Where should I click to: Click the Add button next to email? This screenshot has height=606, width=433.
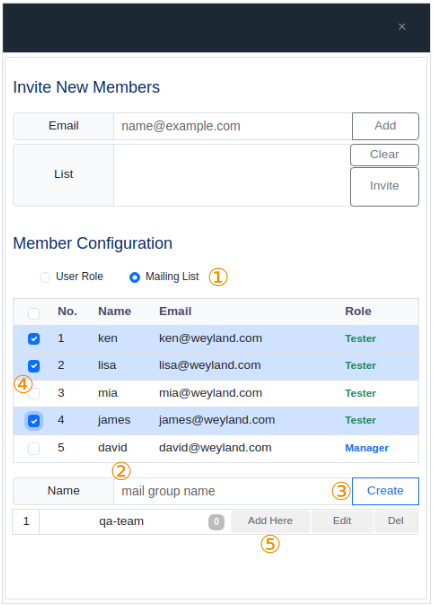pos(385,126)
